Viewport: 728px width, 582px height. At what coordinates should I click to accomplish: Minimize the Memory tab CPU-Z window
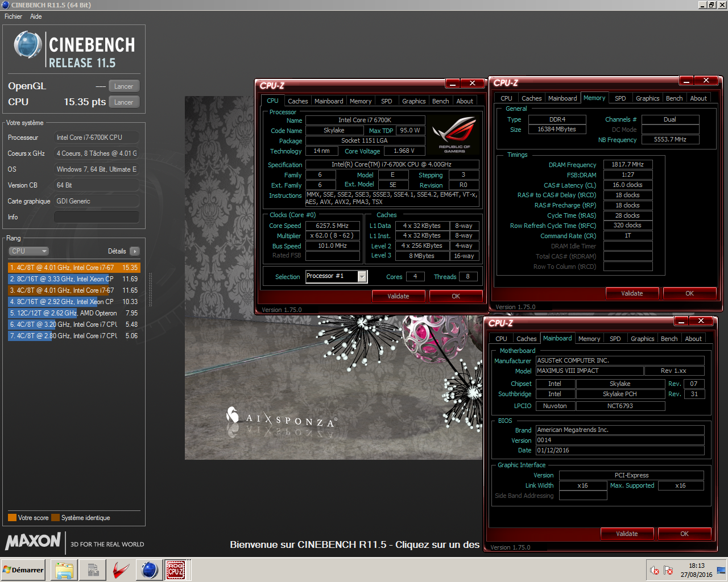pos(686,80)
